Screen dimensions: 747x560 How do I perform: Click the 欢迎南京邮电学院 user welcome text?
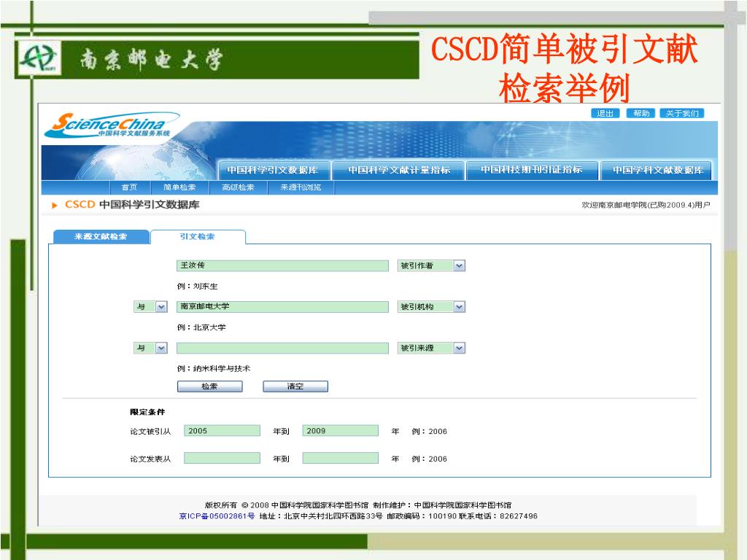(x=646, y=205)
